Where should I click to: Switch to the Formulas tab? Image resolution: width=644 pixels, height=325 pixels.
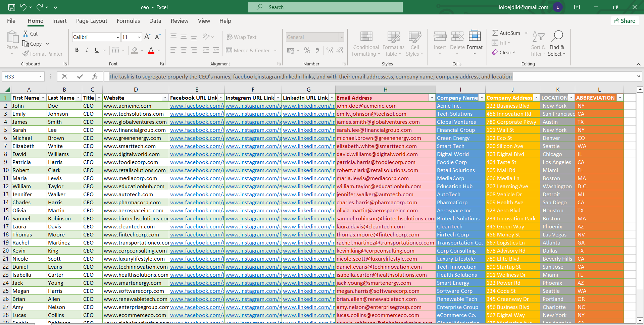point(128,21)
